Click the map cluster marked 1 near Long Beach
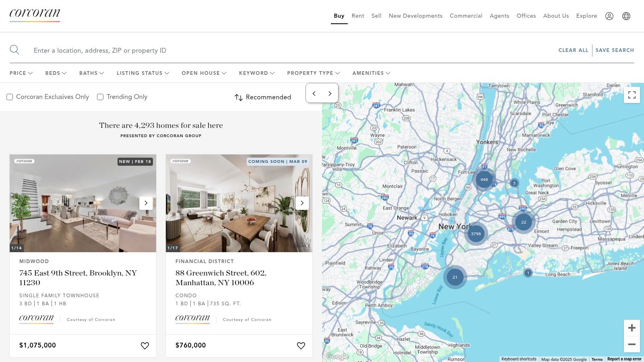Viewport: 644px width, 362px height. pyautogui.click(x=528, y=273)
